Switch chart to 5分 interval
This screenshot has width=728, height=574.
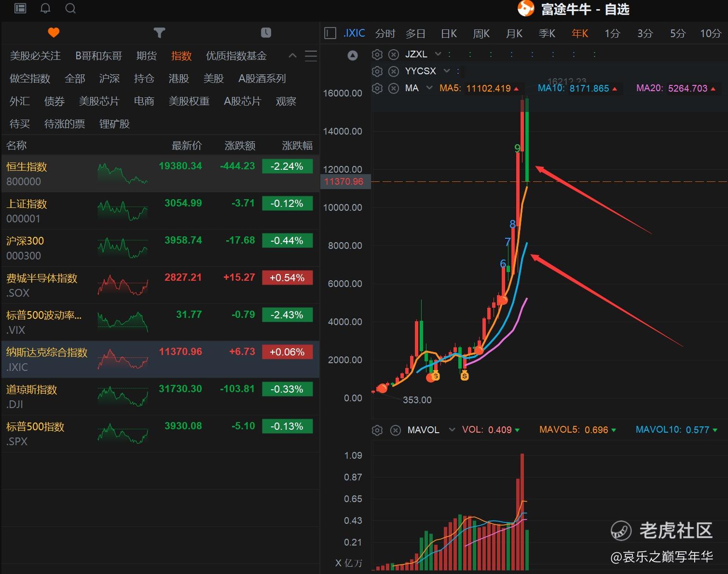pos(677,33)
